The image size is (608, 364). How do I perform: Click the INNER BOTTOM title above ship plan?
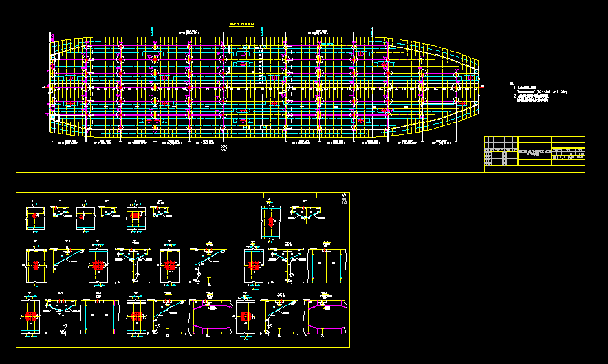click(x=242, y=24)
